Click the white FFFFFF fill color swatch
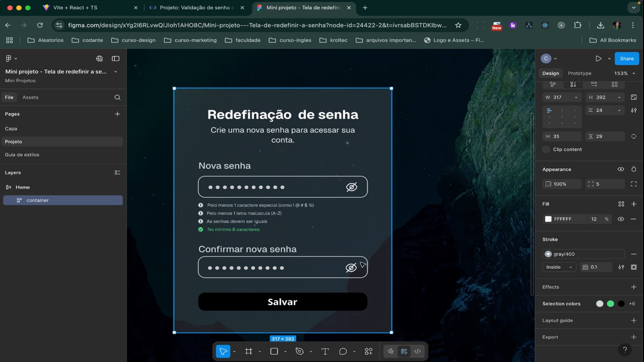 coord(548,219)
